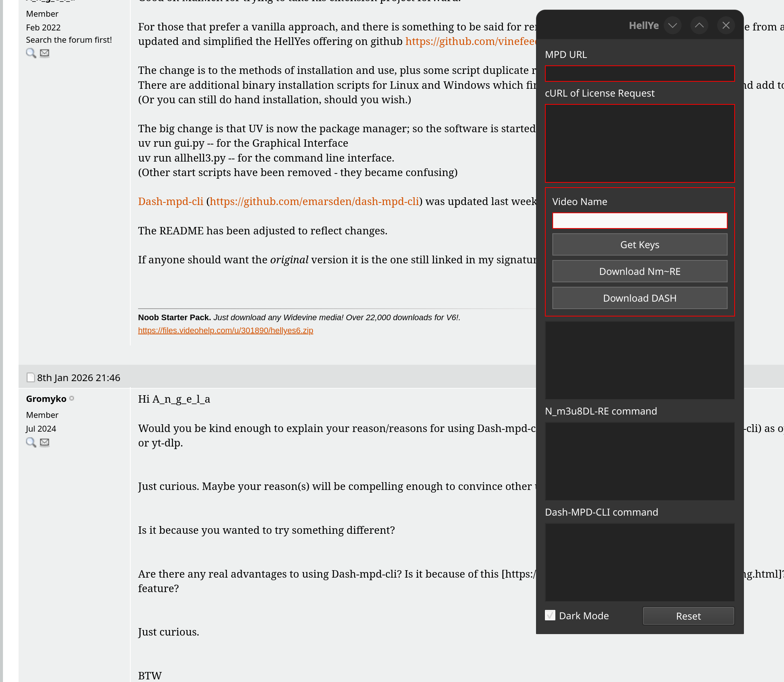
Task: Click Gromyko's online status indicator
Action: [x=72, y=399]
